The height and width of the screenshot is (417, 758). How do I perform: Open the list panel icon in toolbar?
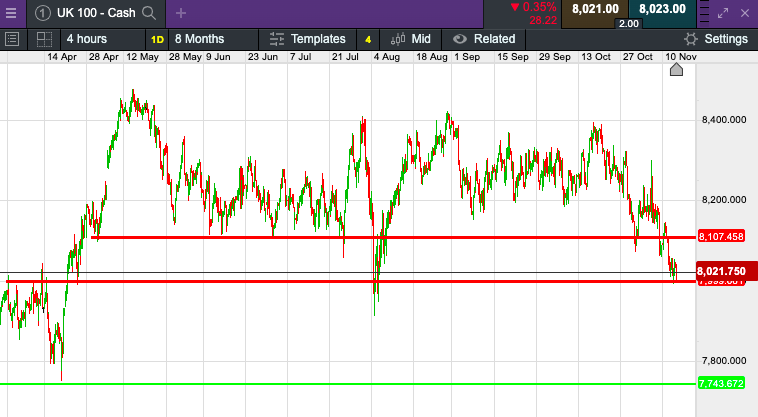[12, 39]
